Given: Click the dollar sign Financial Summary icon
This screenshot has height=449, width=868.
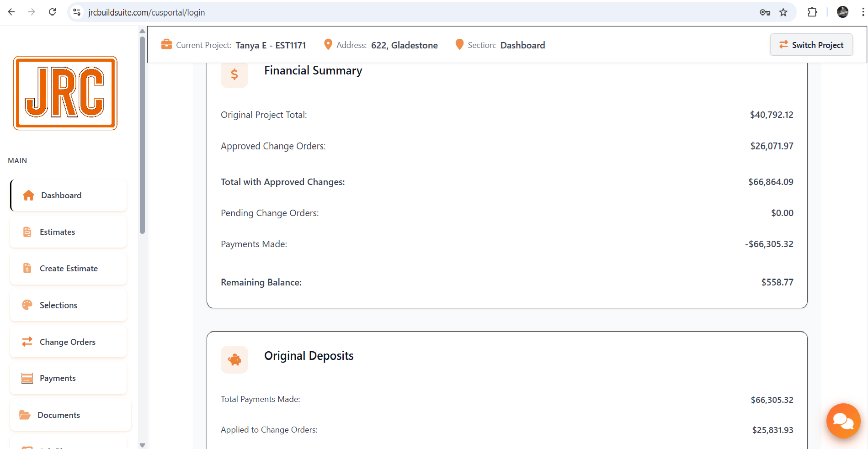Looking at the screenshot, I should tap(234, 74).
